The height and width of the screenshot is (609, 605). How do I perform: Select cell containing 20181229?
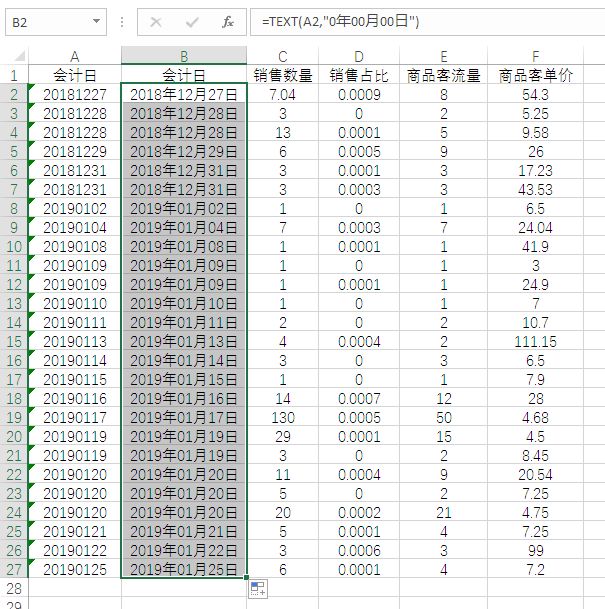click(x=75, y=151)
